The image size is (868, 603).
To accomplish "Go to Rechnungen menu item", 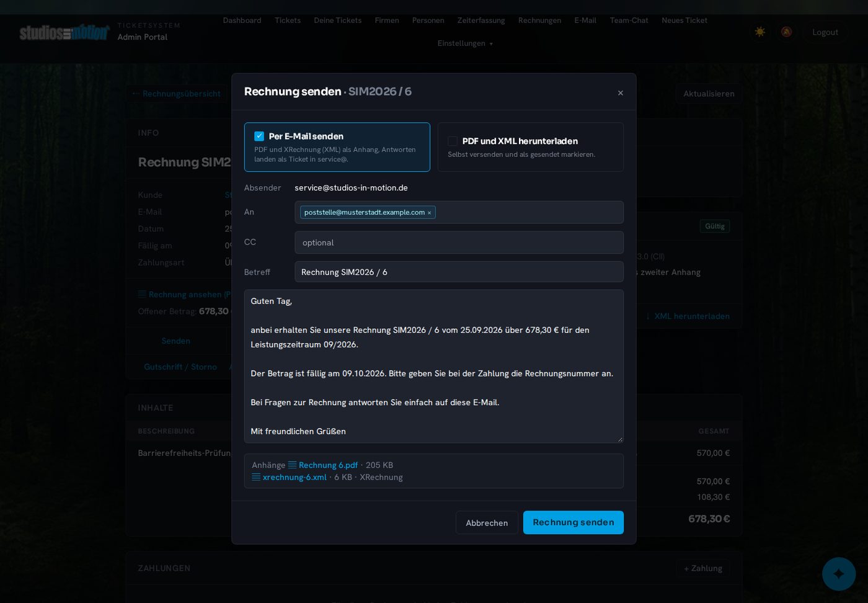I will pyautogui.click(x=539, y=20).
